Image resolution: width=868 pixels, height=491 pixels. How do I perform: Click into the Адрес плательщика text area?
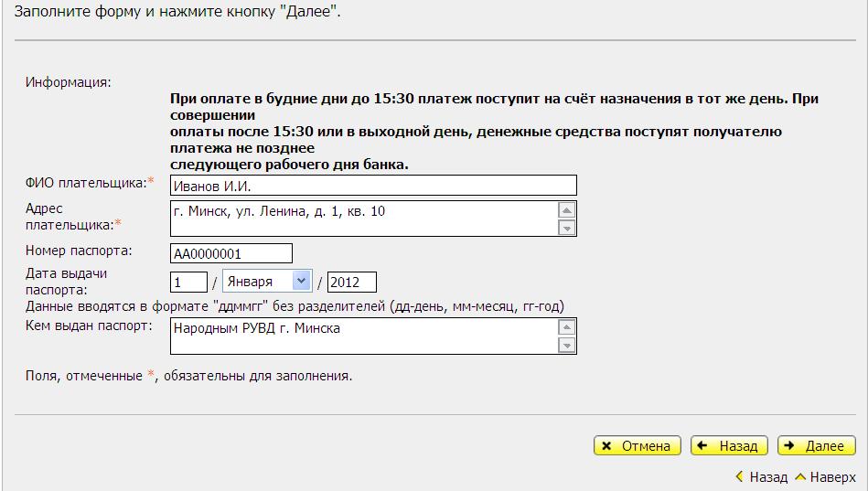pos(363,219)
